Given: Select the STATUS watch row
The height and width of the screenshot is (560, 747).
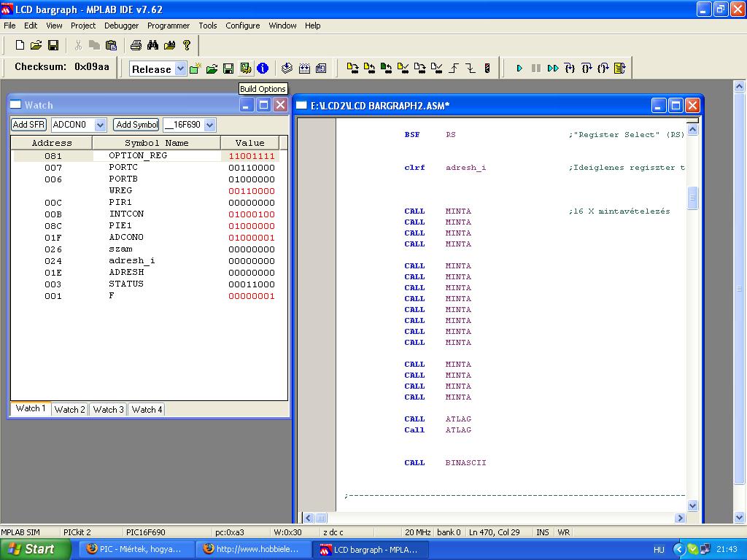Looking at the screenshot, I should point(146,284).
